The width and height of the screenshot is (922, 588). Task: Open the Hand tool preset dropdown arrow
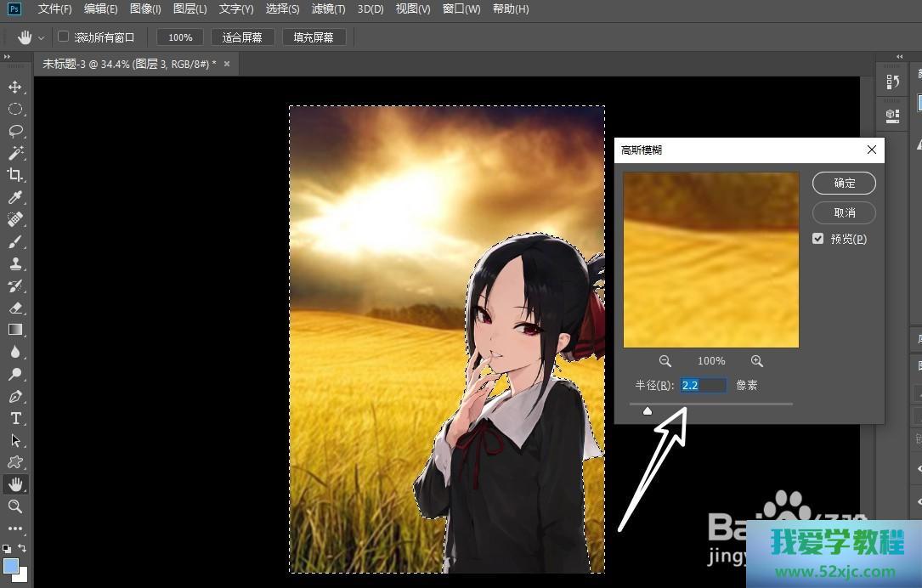point(41,38)
